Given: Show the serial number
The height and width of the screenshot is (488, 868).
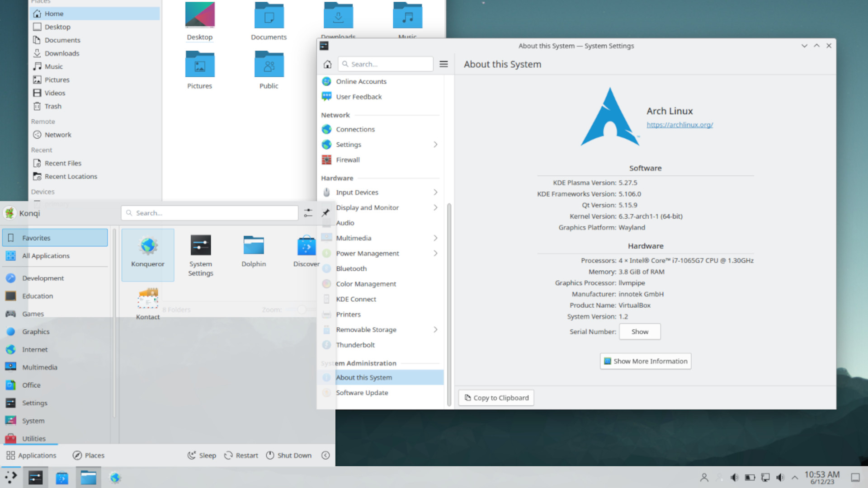Looking at the screenshot, I should click(640, 332).
